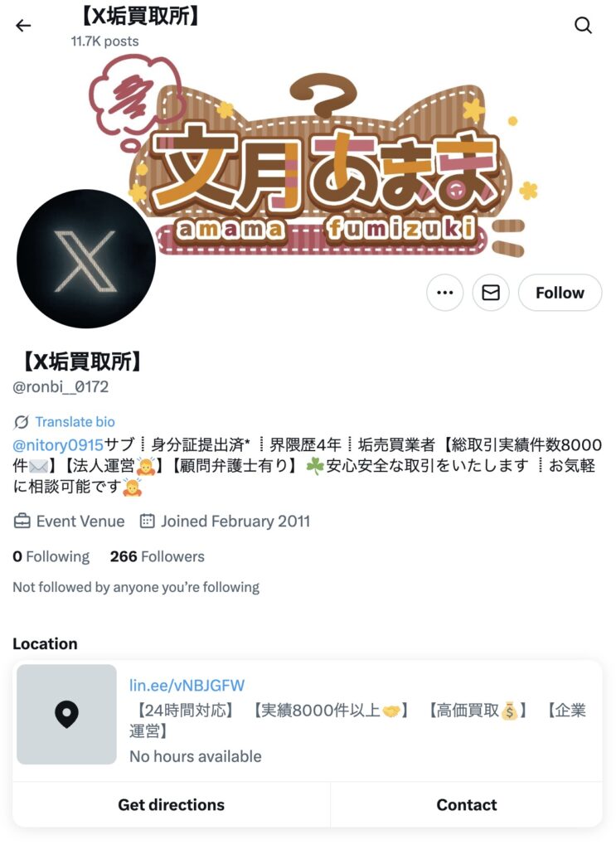Image resolution: width=616 pixels, height=849 pixels.
Task: Open the @nitory0915 mention
Action: 58,445
